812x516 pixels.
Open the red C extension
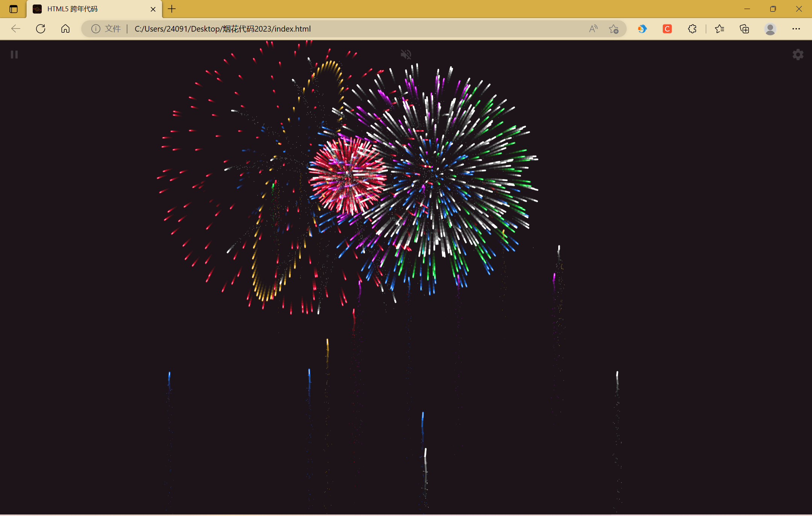click(x=667, y=29)
